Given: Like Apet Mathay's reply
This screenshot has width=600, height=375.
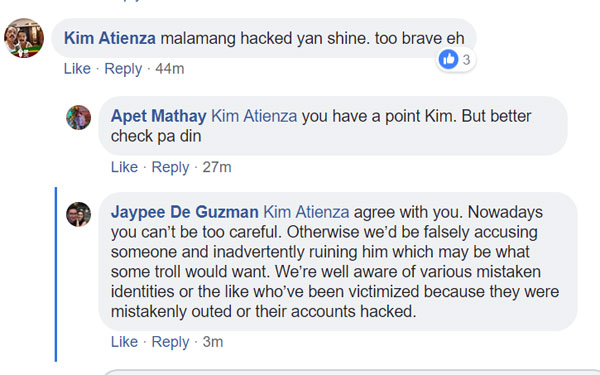Looking at the screenshot, I should (x=124, y=167).
